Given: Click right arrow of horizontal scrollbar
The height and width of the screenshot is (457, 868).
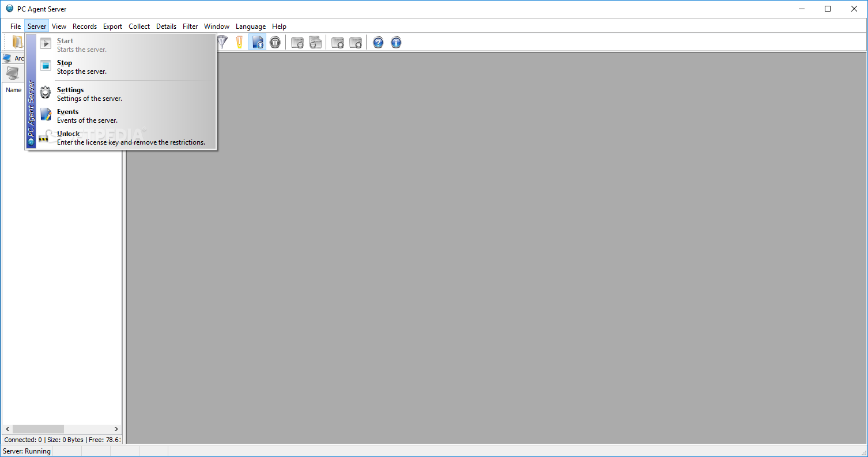Looking at the screenshot, I should pos(116,429).
